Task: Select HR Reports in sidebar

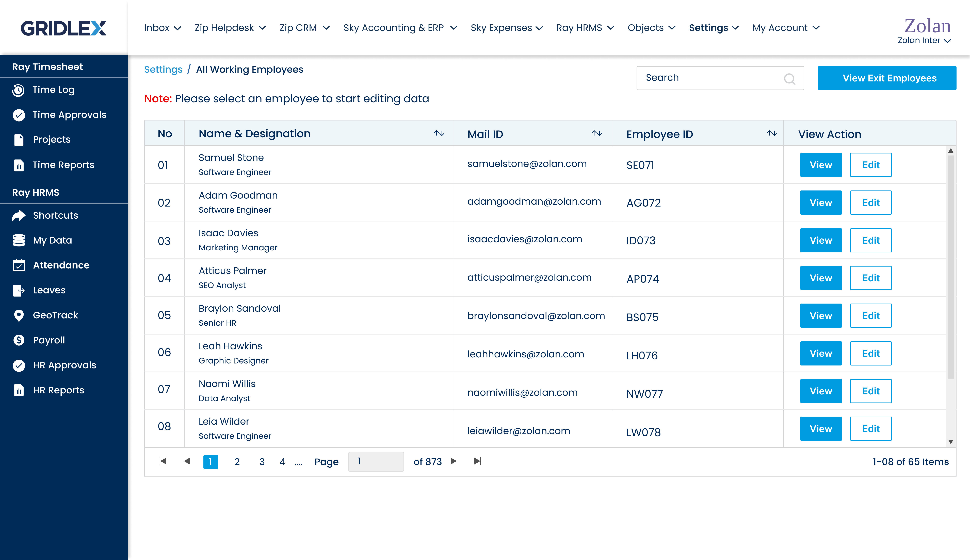Action: pyautogui.click(x=58, y=390)
